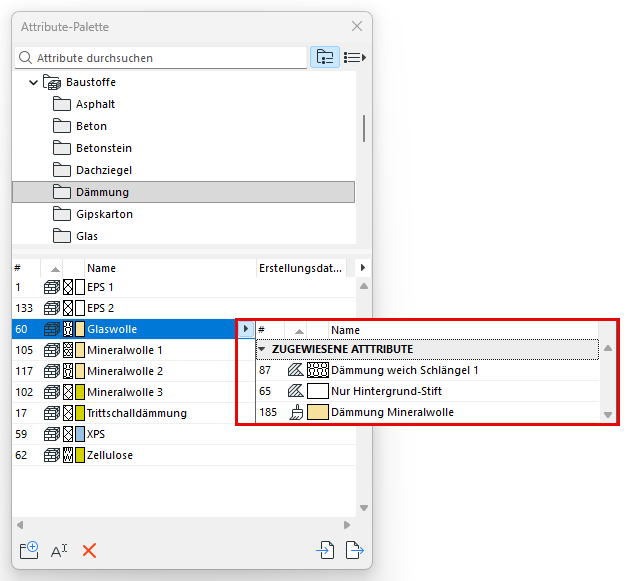Image resolution: width=628 pixels, height=581 pixels.
Task: Select the EPS 2 building material
Action: point(183,308)
